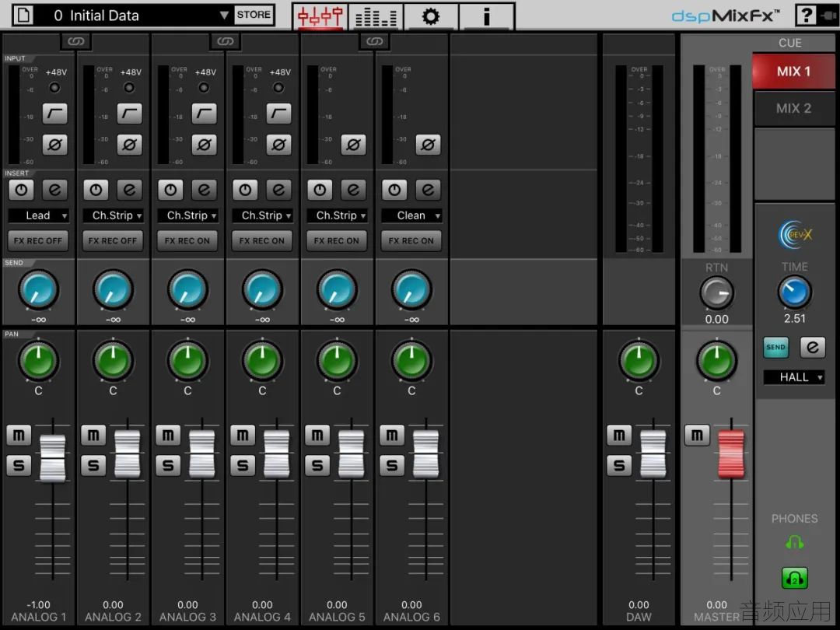Switch to the meter view tab
The height and width of the screenshot is (630, 840).
tap(376, 16)
